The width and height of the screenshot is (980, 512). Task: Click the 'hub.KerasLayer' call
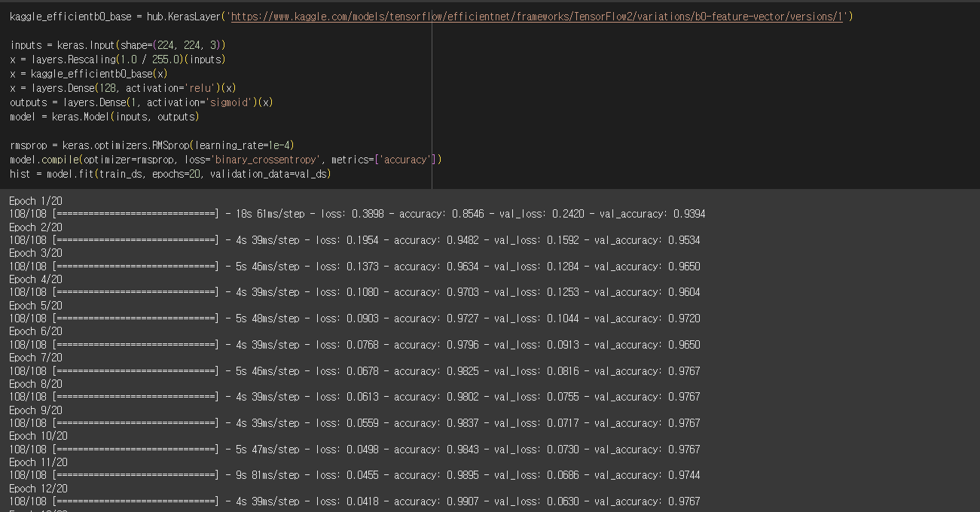tap(183, 16)
